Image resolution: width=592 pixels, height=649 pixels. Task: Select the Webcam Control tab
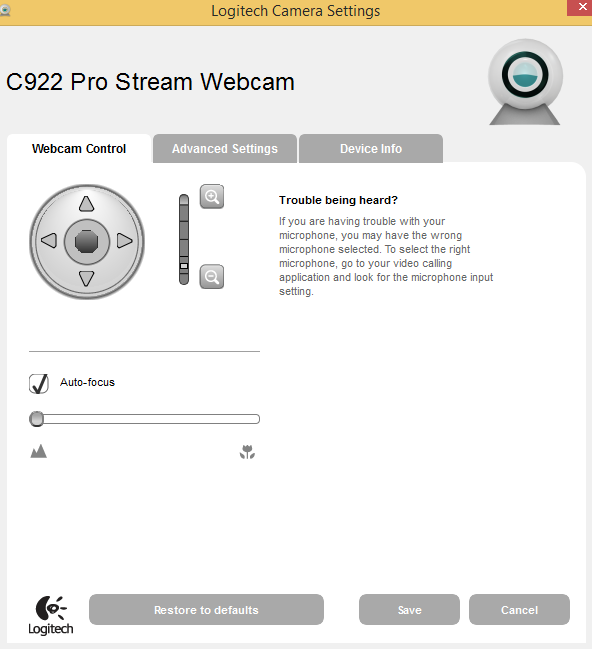pos(79,149)
